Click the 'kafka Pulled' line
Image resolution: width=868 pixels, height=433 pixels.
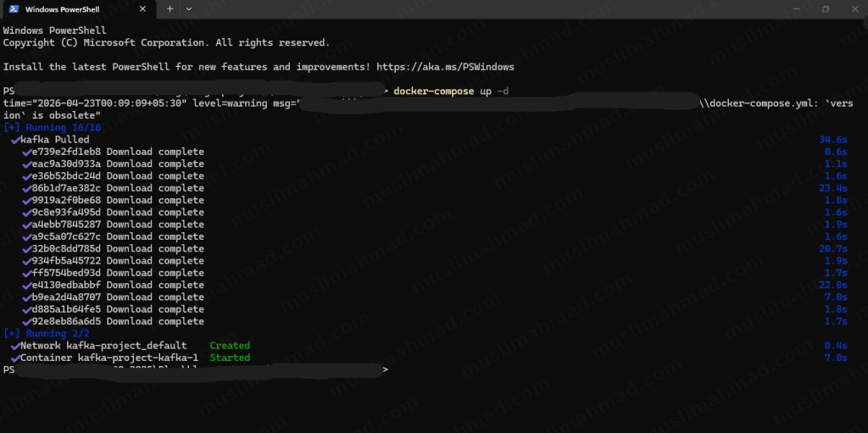[x=54, y=140]
